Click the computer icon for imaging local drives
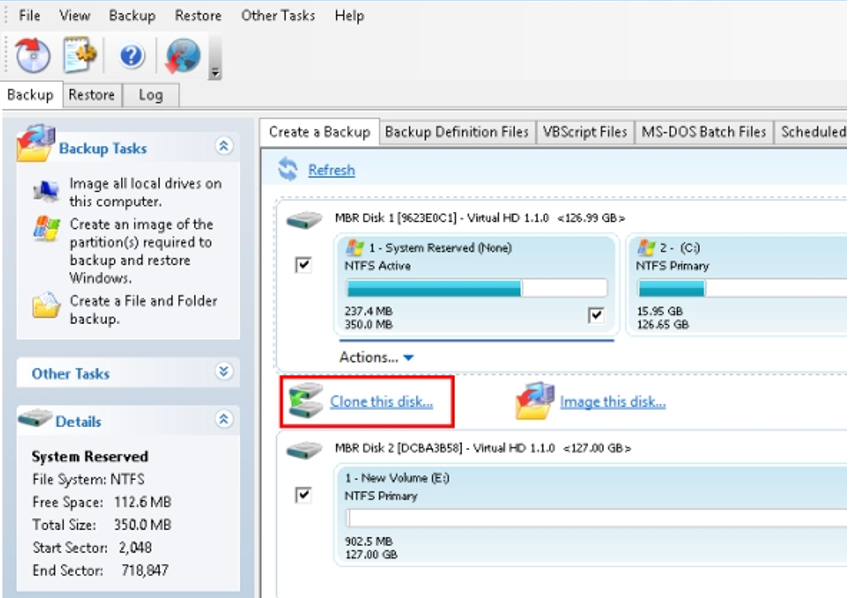 click(x=46, y=191)
